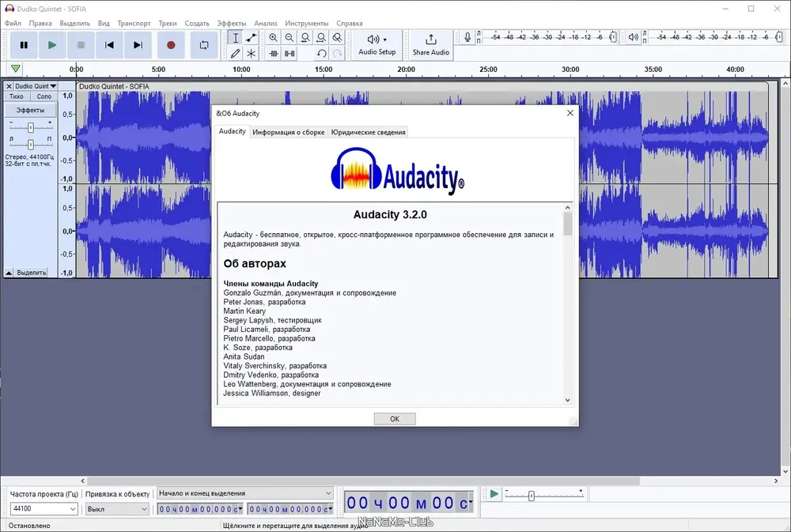
Task: Click OK in the About dialog
Action: click(x=395, y=418)
